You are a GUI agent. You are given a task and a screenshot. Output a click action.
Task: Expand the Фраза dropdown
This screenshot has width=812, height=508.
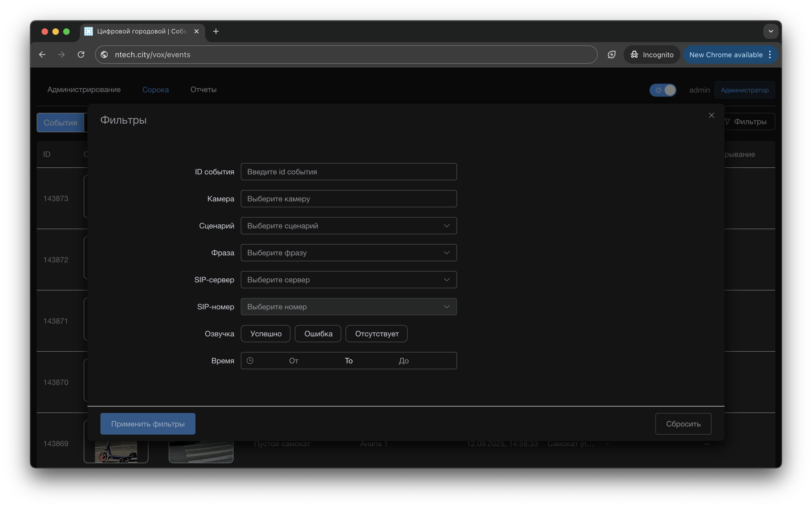click(349, 253)
